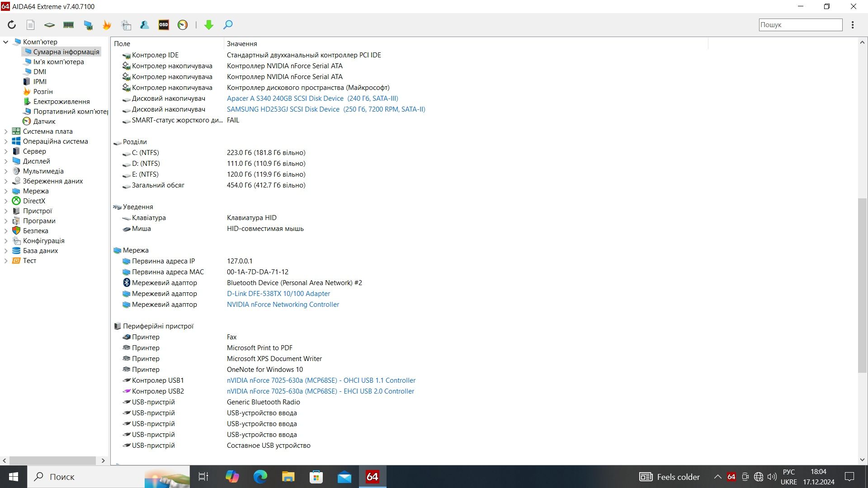Open the EHCI USB 2.0 Controller link
Screen dimensions: 868x488
(x=321, y=391)
